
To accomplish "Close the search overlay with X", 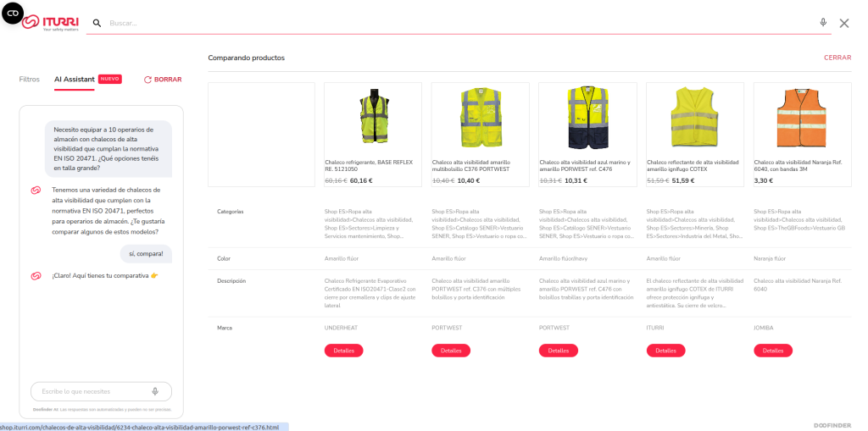I will point(843,23).
